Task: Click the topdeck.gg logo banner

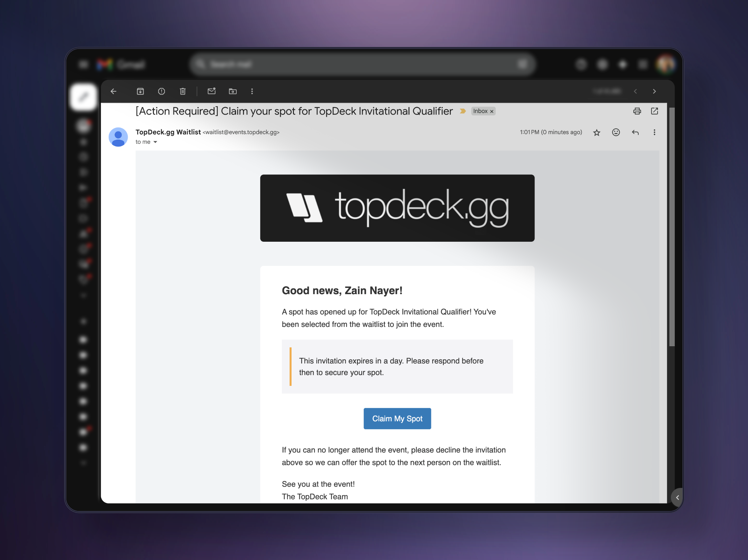Action: (x=397, y=208)
